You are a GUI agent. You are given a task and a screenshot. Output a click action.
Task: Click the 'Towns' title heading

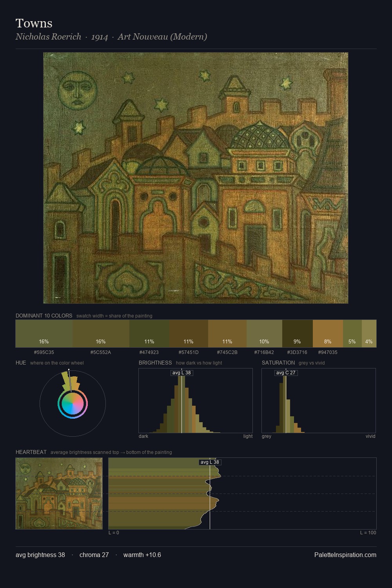(x=34, y=23)
